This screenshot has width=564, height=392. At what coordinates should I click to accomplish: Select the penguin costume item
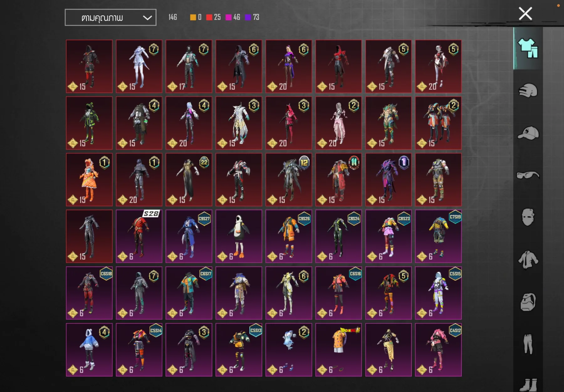pos(239,236)
